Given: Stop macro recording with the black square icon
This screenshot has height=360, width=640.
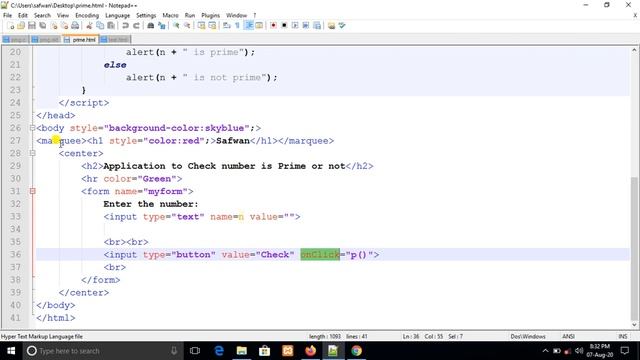Looking at the screenshot, I should coord(284,26).
